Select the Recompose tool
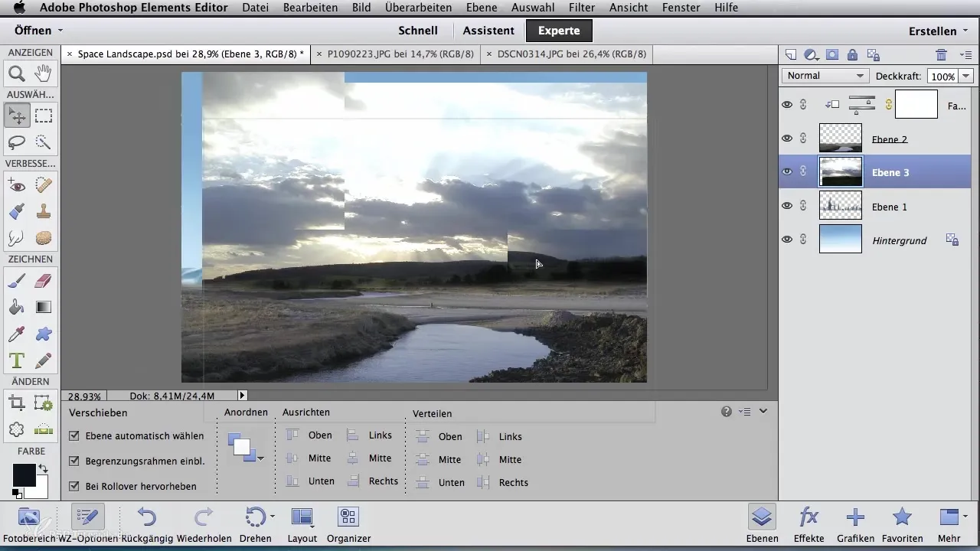 coord(44,403)
